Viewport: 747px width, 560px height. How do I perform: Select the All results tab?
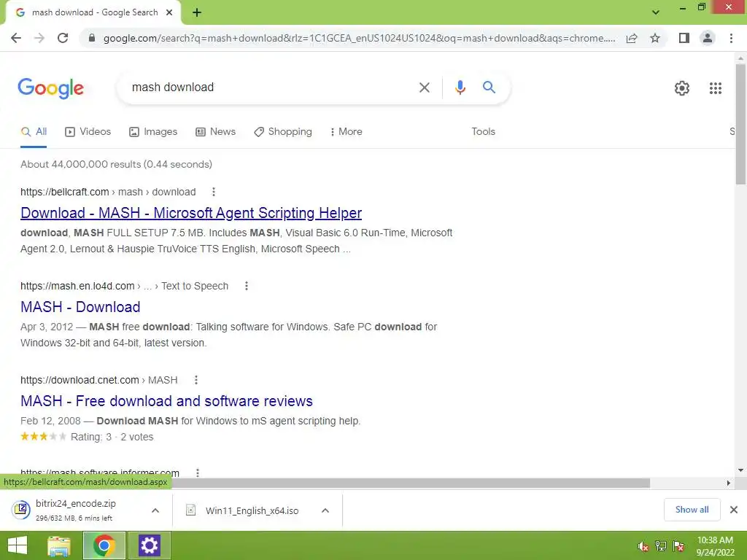coord(34,132)
